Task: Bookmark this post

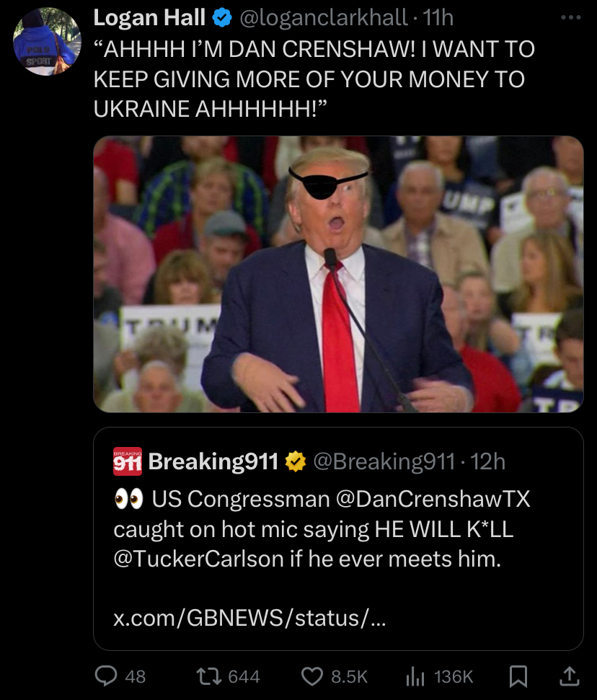Action: 518,676
